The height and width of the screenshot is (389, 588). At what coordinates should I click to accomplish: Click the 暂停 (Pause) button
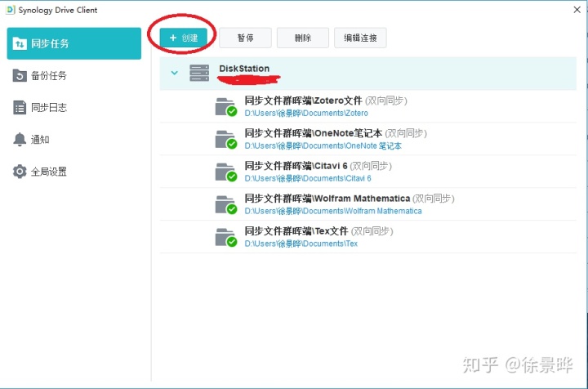click(245, 38)
